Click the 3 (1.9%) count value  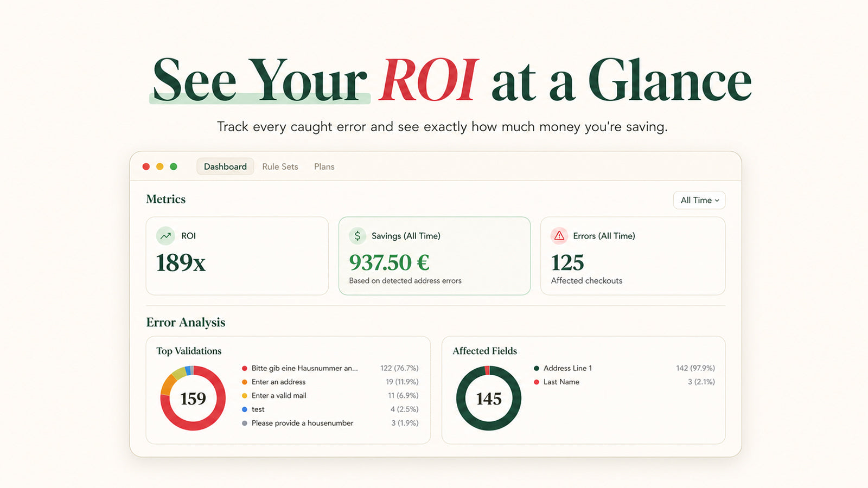405,423
